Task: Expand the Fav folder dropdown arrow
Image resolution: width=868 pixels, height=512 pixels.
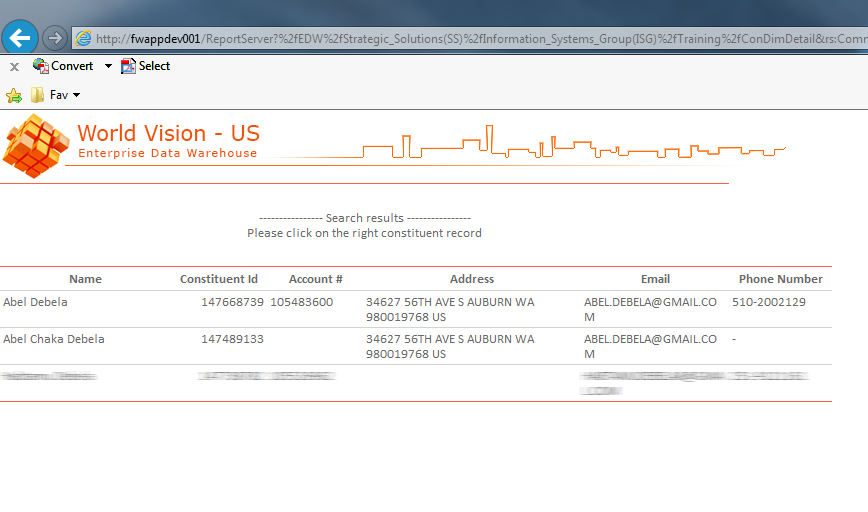Action: [x=76, y=95]
